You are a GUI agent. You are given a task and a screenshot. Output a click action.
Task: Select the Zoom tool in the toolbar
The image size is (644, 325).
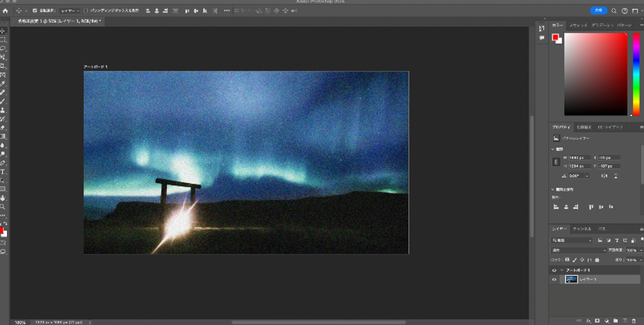tap(3, 206)
